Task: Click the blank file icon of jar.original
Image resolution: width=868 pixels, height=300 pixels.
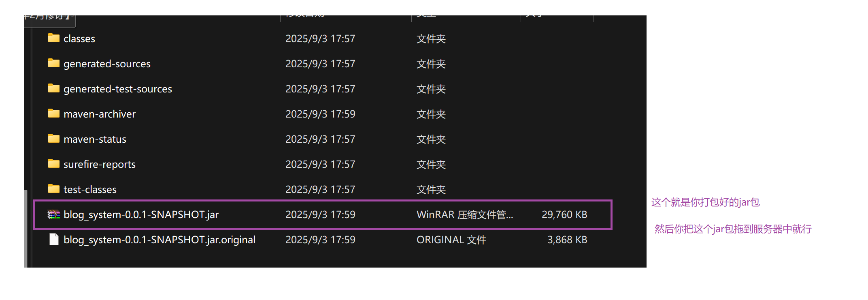Action: tap(54, 240)
